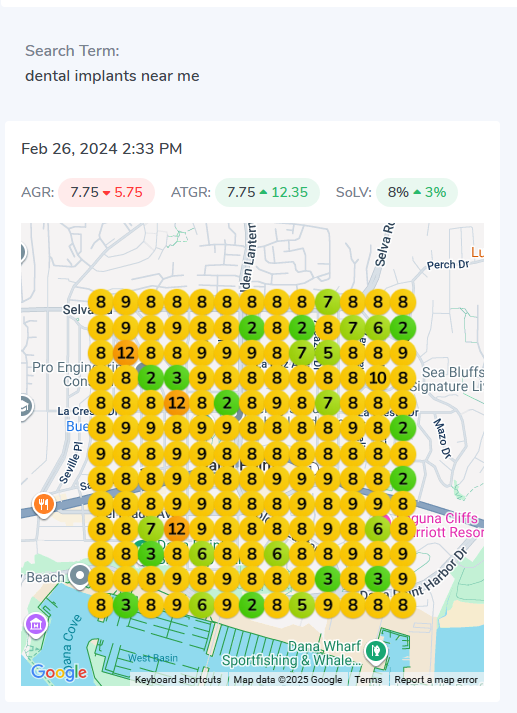Viewport: 517px width, 713px height.
Task: Click the orange restaurant map pin
Action: coord(44,504)
